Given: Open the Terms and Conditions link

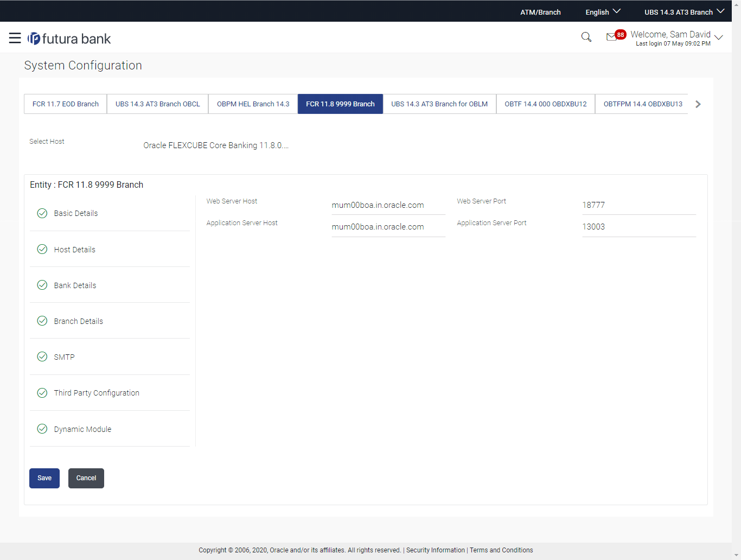Looking at the screenshot, I should 501,550.
